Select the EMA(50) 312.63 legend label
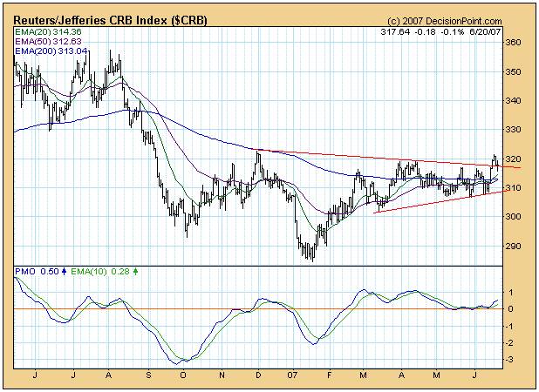Viewport: 539px width, 392px height. click(48, 42)
